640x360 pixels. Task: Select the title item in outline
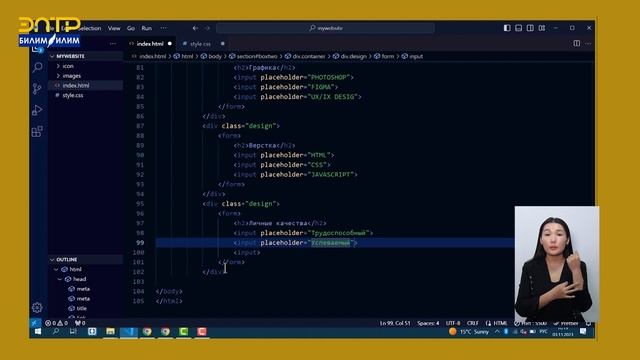coord(82,308)
